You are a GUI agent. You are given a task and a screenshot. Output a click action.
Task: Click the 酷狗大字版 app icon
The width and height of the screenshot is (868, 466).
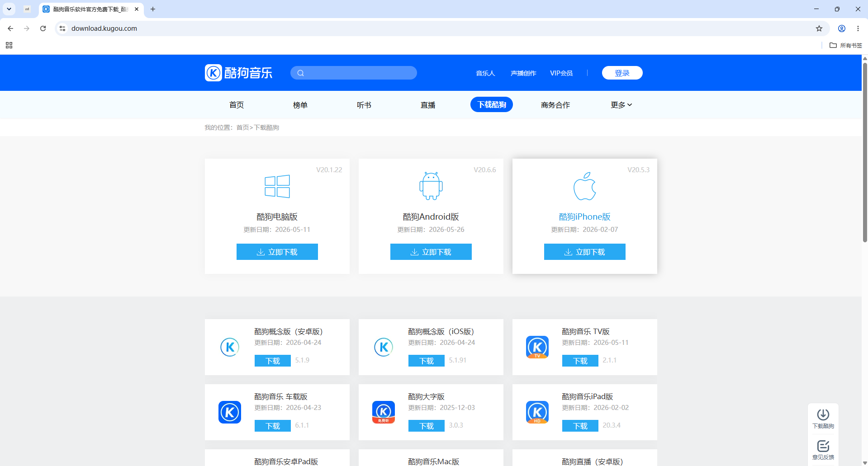(x=384, y=412)
